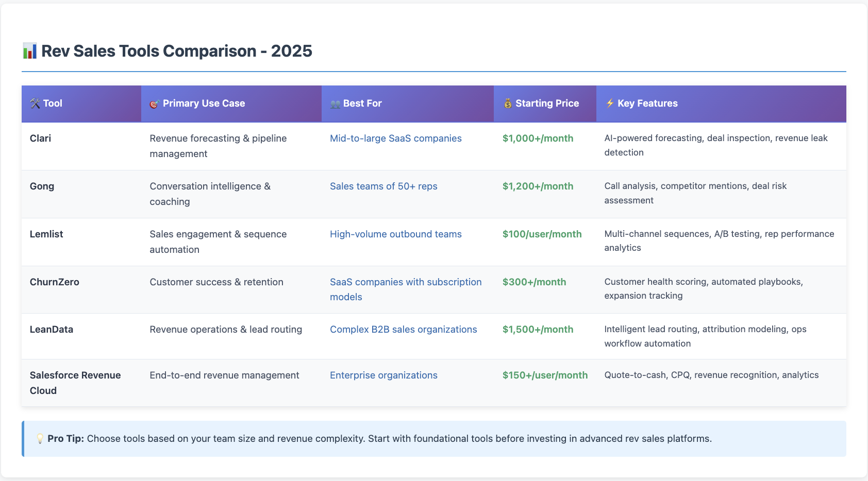Select the Best For column header

click(x=408, y=104)
